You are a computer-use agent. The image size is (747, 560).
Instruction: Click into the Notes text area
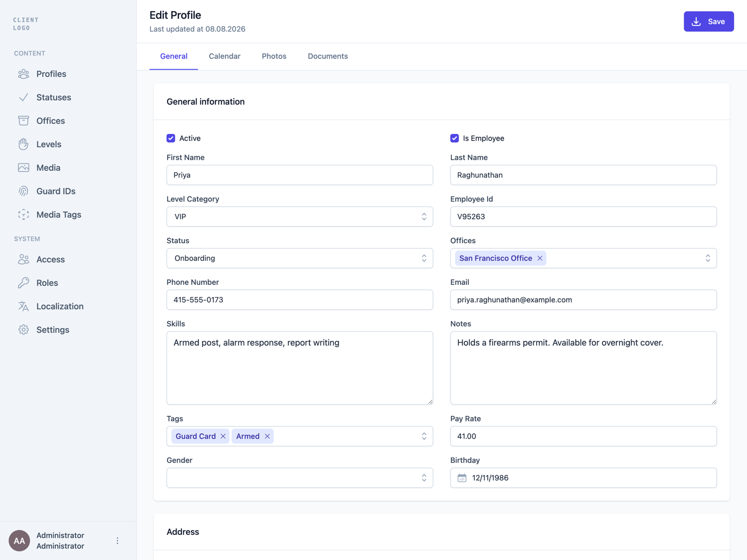[x=584, y=368]
